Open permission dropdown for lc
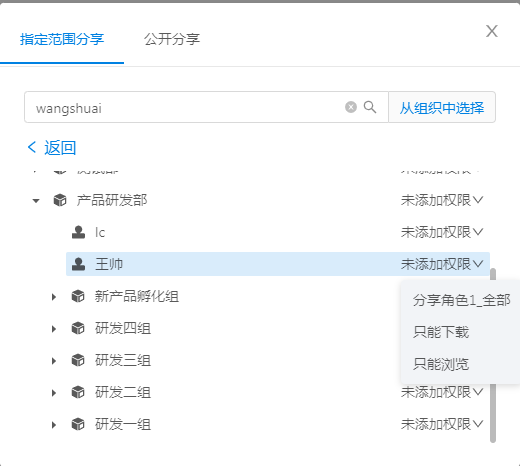 442,232
